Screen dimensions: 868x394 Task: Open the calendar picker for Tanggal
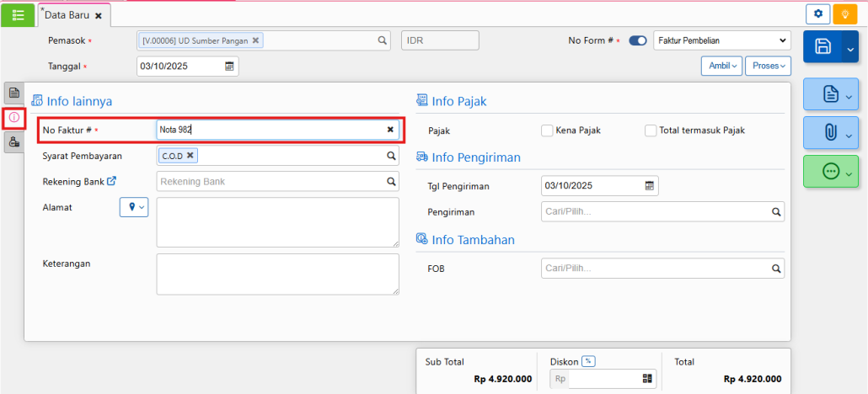click(229, 67)
